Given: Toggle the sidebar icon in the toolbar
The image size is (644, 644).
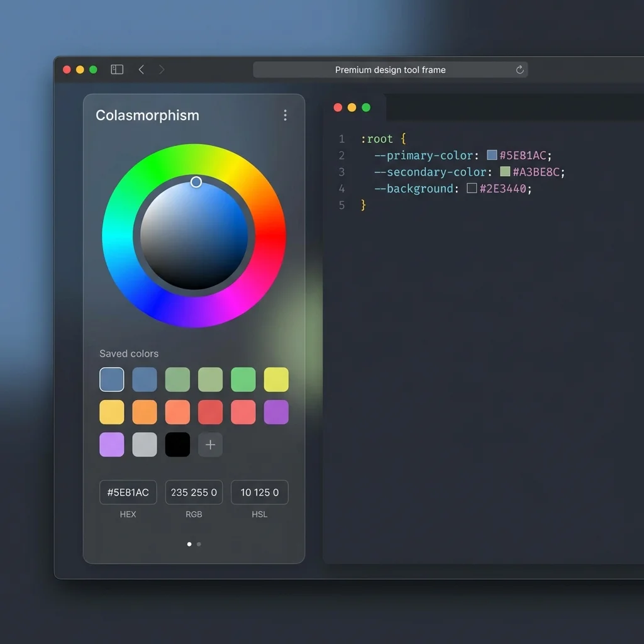Looking at the screenshot, I should pyautogui.click(x=116, y=69).
